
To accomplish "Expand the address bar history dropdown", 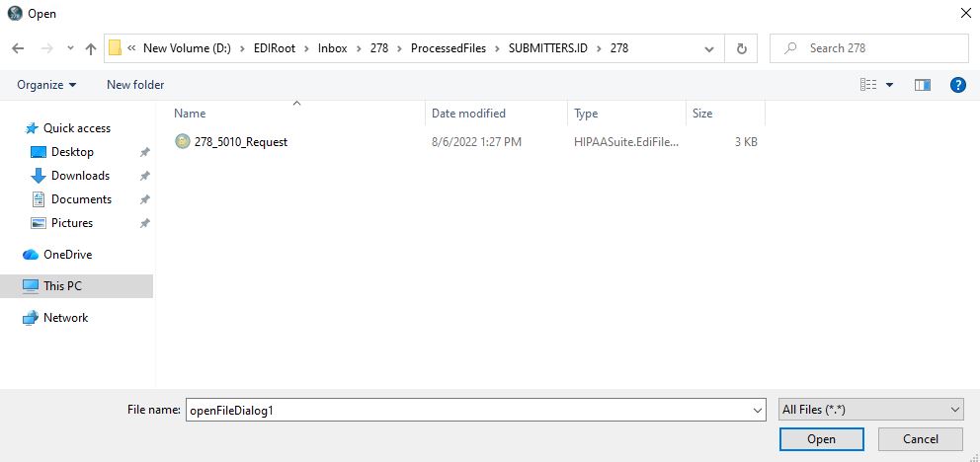I will coord(709,48).
